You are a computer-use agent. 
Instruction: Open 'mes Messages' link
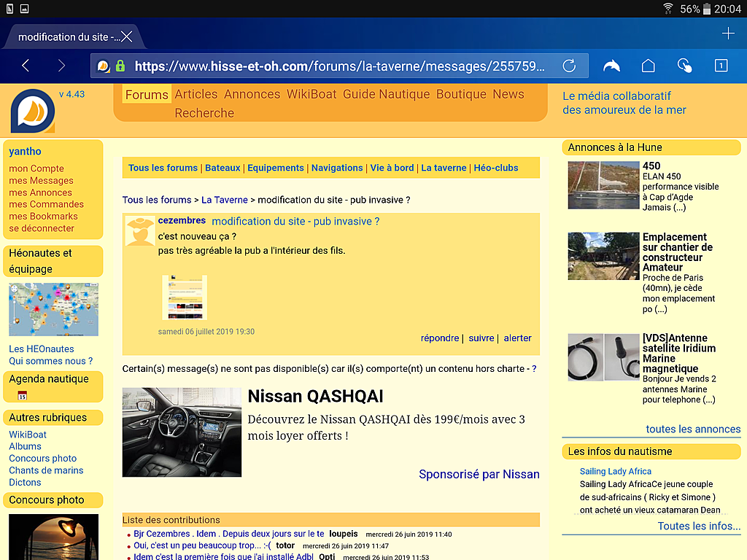point(41,181)
